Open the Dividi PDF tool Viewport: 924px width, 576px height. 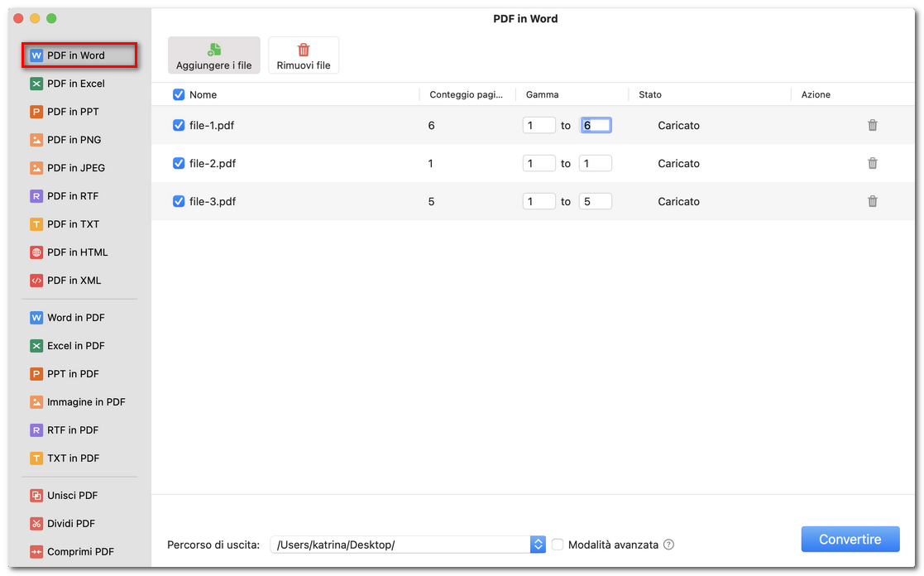click(x=78, y=523)
